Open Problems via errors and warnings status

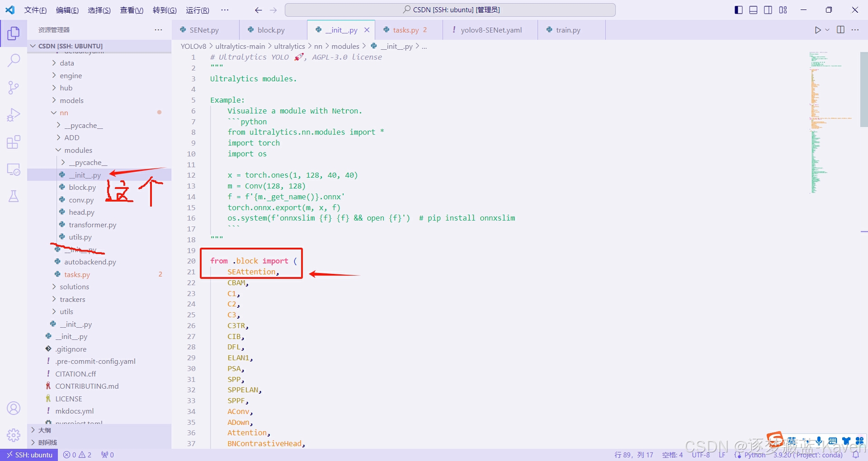point(77,455)
